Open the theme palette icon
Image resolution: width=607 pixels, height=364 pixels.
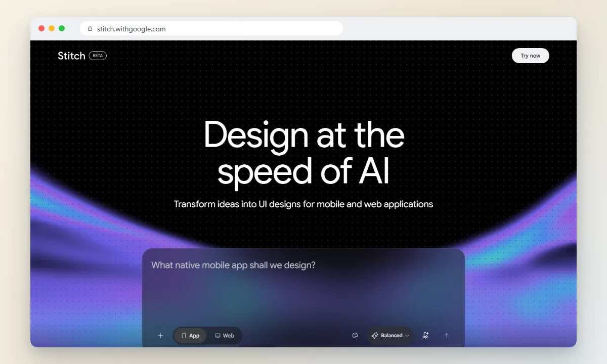click(355, 336)
